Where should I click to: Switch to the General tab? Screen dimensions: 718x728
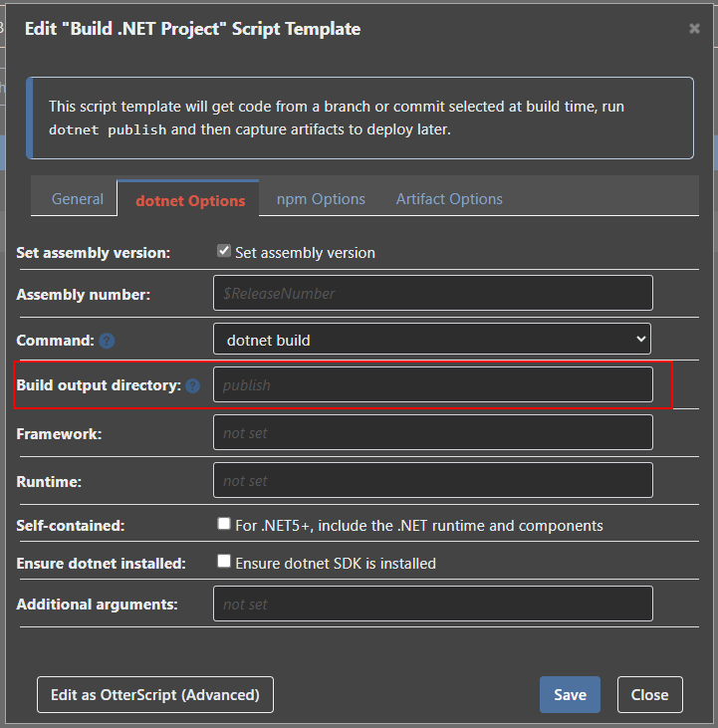click(x=78, y=199)
